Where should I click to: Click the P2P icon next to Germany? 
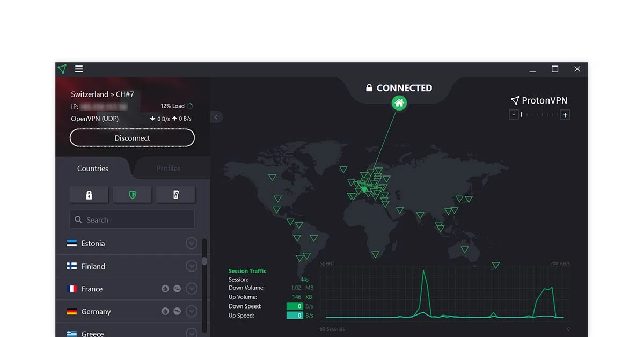click(x=177, y=311)
